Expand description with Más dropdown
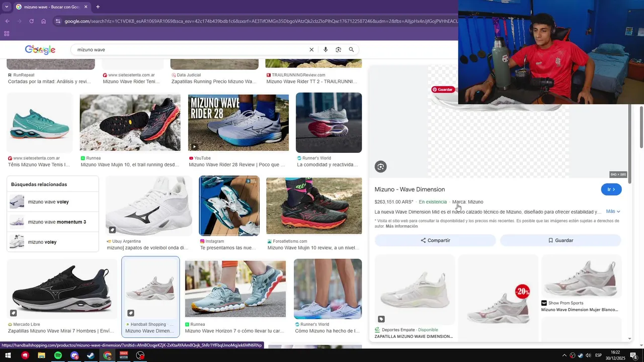This screenshot has height=362, width=644. pyautogui.click(x=613, y=212)
